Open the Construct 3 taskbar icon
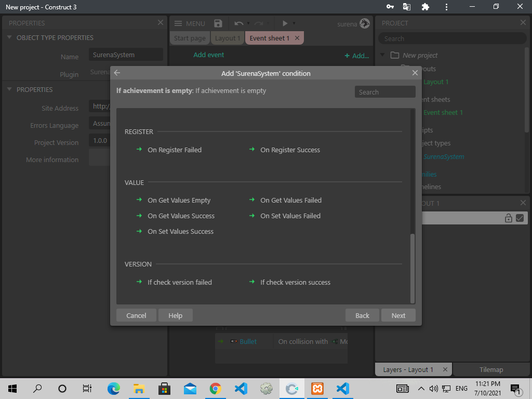The image size is (532, 399). pos(292,389)
